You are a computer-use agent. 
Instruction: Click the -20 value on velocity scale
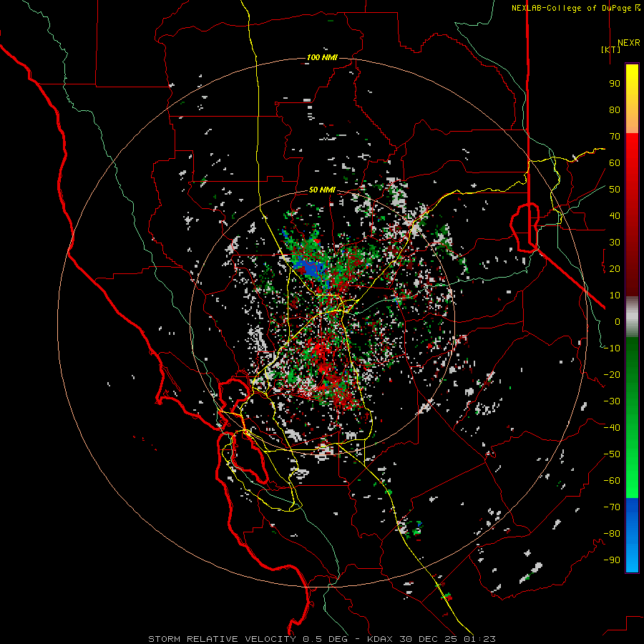click(x=612, y=374)
